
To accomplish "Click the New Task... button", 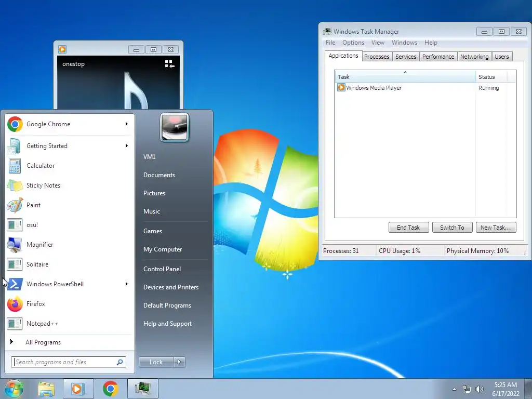I will click(496, 228).
